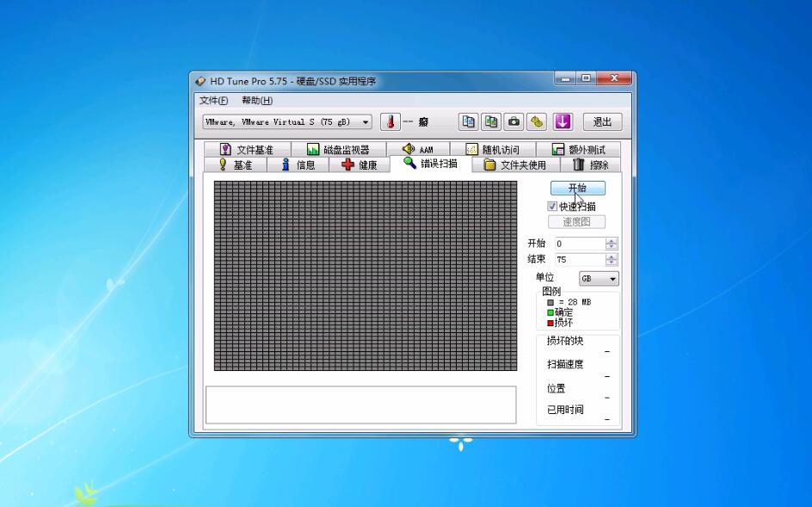The width and height of the screenshot is (812, 507).
Task: Switch to the 磁盘监视器 tab
Action: click(338, 149)
